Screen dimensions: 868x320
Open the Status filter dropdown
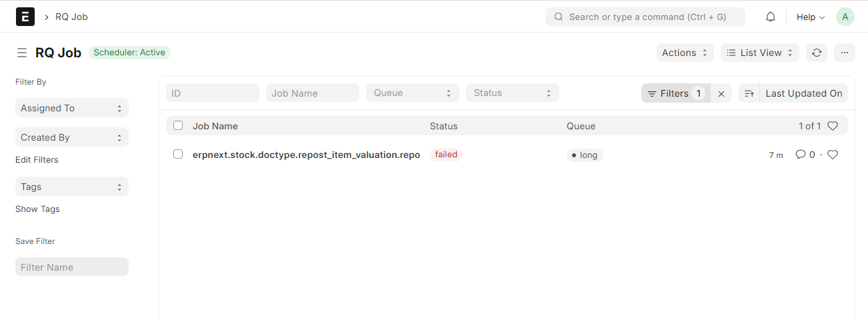coord(512,93)
